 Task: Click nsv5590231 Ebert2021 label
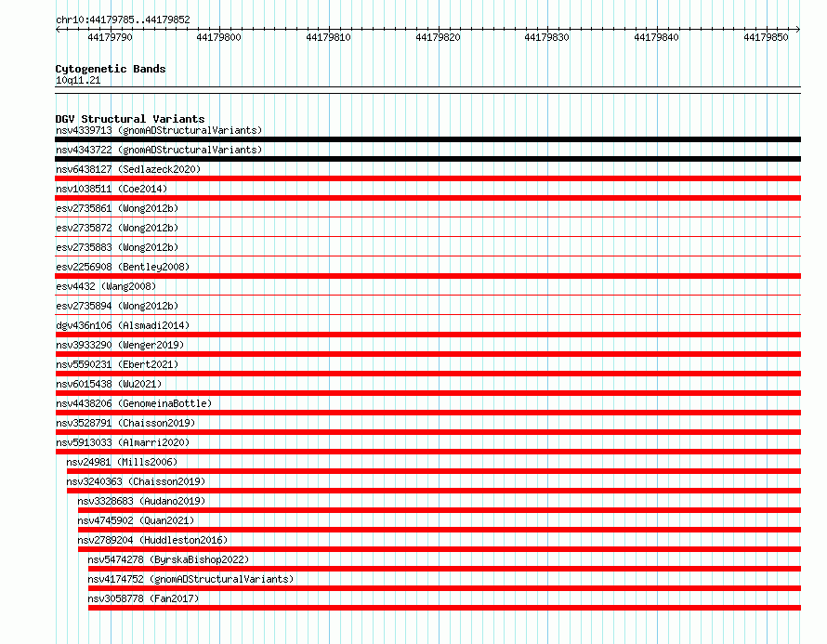click(117, 364)
